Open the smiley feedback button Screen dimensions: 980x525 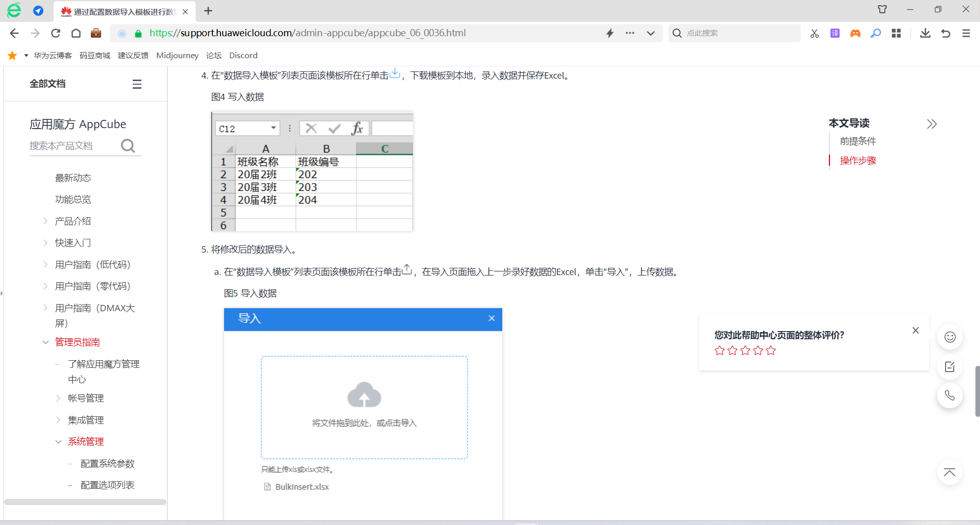pos(950,337)
